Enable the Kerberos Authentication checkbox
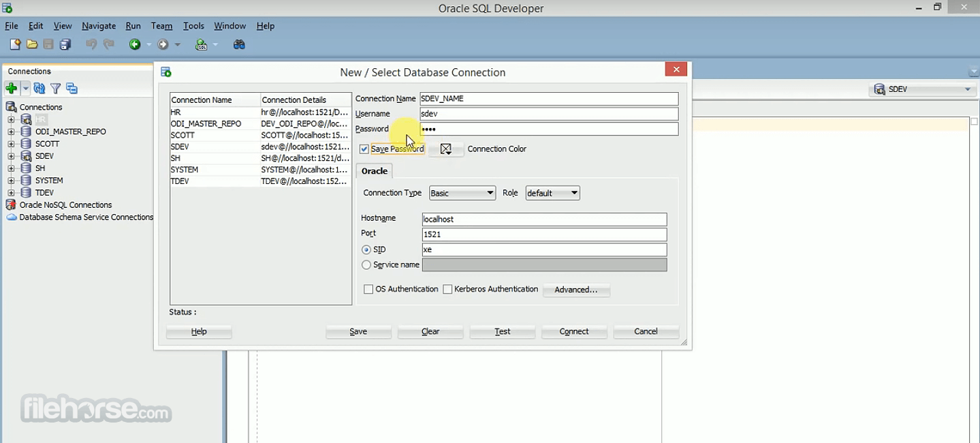Viewport: 980px width, 443px height. tap(447, 290)
